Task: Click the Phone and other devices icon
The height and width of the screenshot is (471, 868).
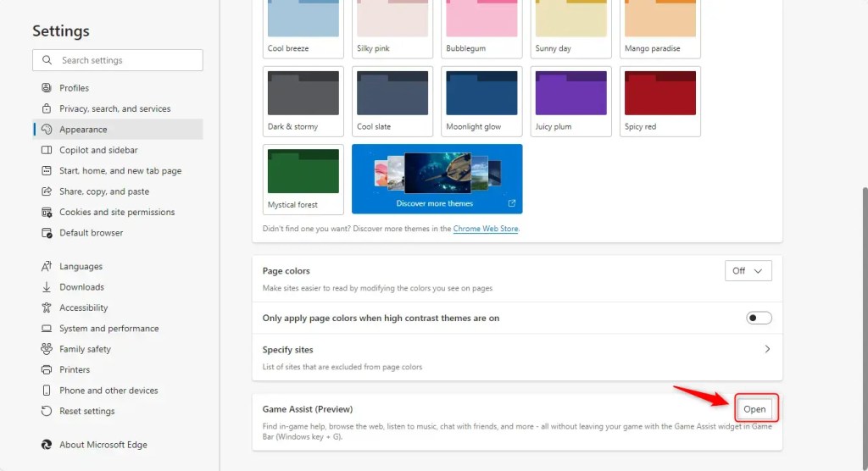Action: [x=47, y=391]
